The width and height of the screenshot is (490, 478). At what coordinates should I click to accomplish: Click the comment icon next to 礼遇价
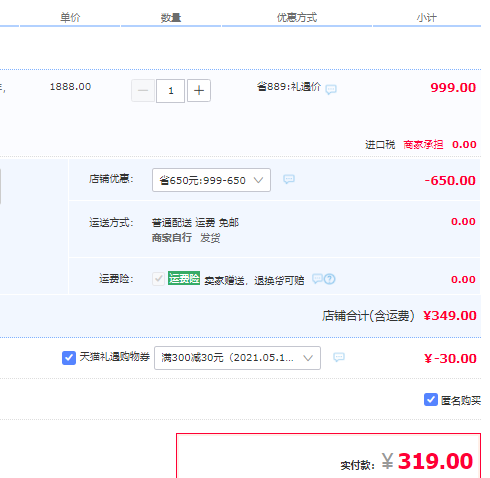coord(331,89)
